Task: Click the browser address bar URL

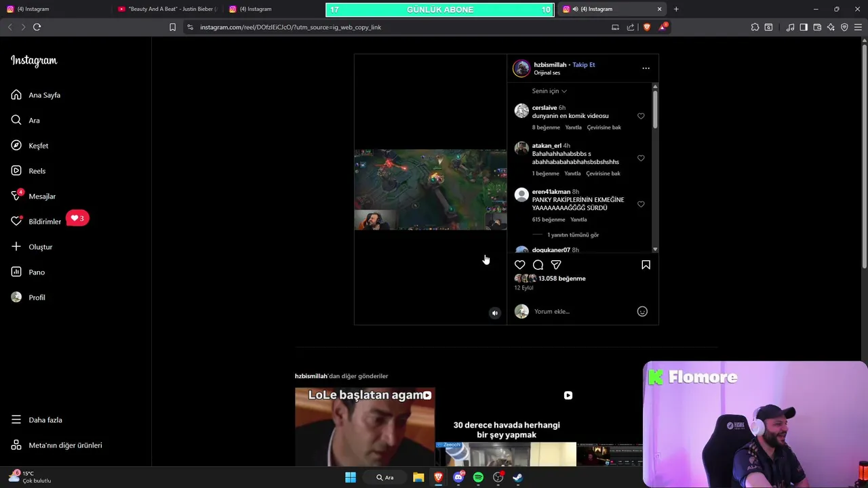Action: [x=290, y=27]
